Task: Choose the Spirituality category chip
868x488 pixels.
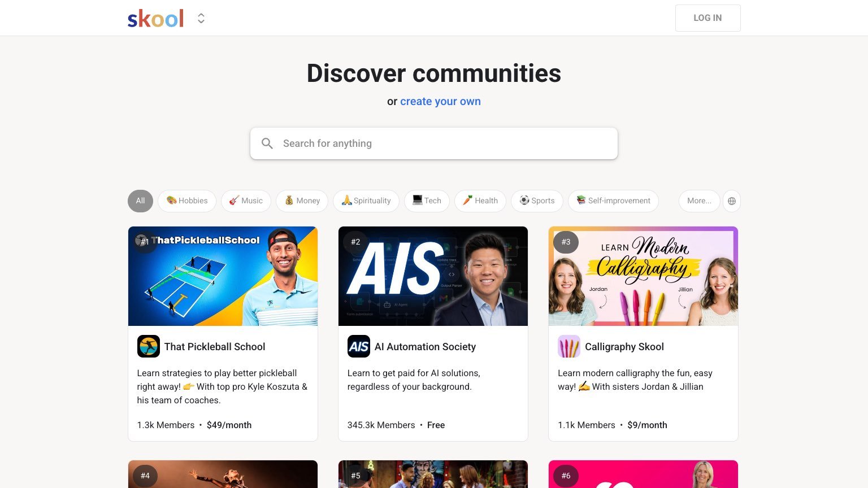Action: 366,201
